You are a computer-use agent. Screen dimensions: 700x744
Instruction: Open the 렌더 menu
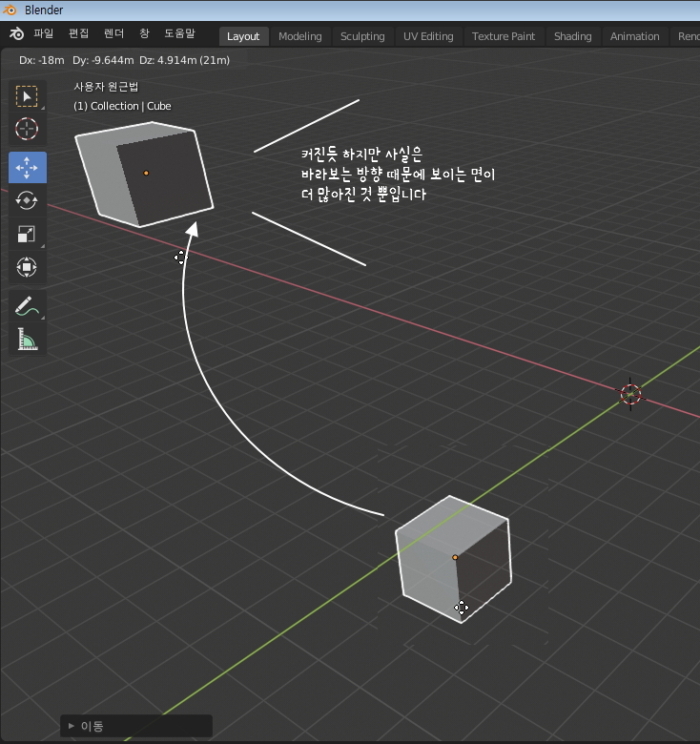(113, 33)
